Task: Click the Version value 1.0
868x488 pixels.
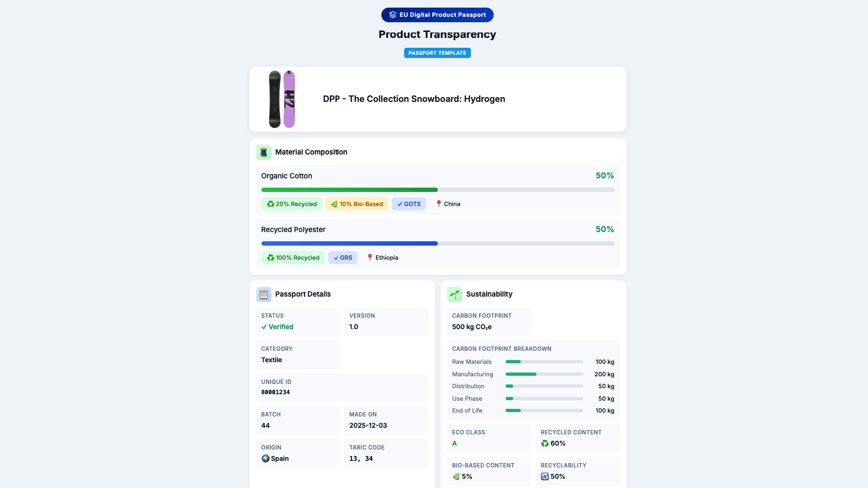Action: point(354,327)
